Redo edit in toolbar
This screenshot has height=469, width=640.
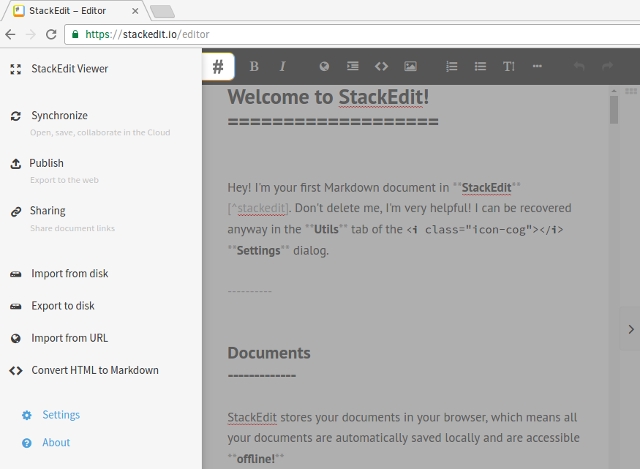pos(607,66)
